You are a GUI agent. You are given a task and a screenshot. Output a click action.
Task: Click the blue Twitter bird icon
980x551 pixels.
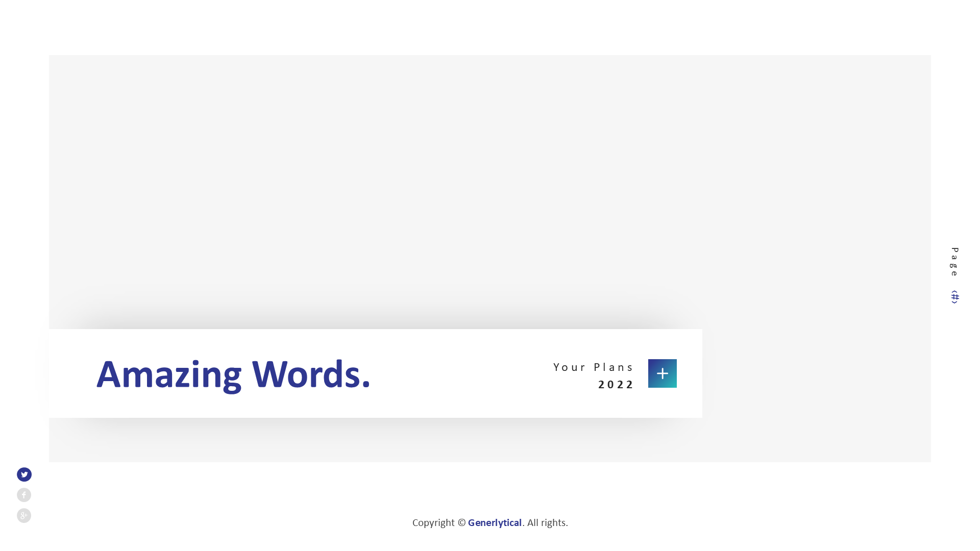click(x=24, y=474)
